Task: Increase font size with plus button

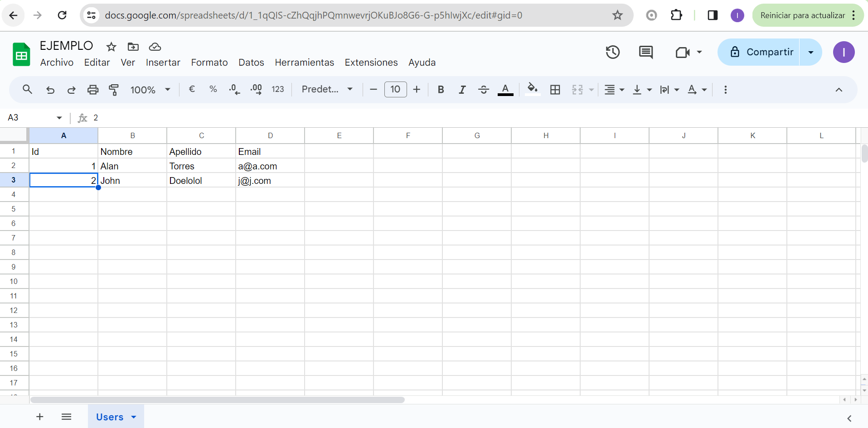Action: pos(417,90)
